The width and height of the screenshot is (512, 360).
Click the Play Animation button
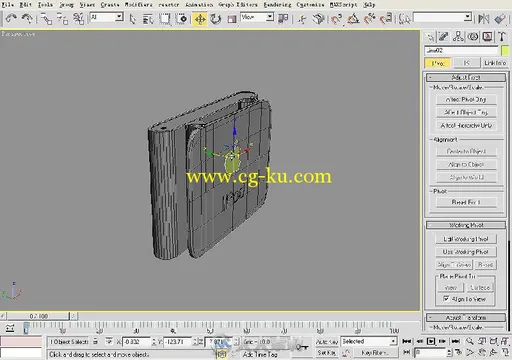431,341
